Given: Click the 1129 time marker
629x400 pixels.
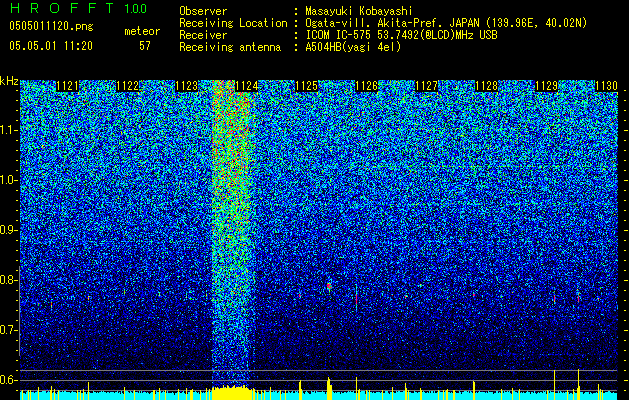Looking at the screenshot, I should click(x=546, y=86).
